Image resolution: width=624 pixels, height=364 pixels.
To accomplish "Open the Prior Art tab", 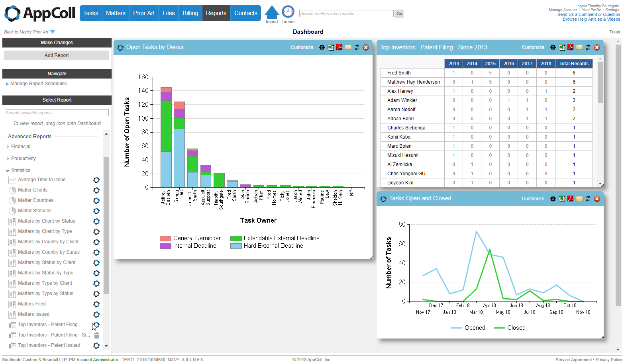I will point(144,13).
